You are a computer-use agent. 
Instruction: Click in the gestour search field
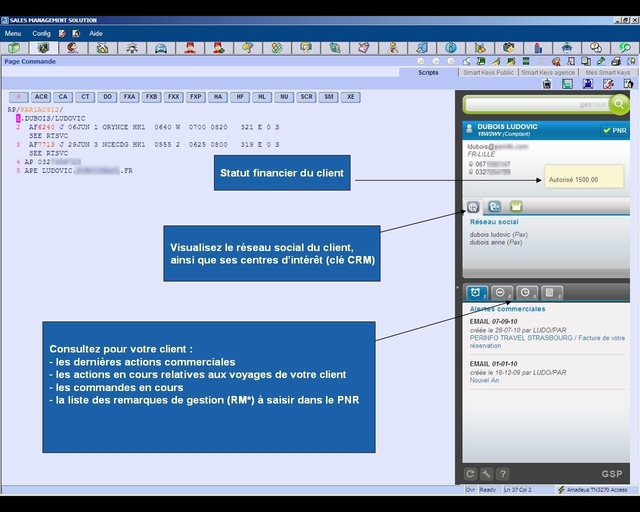point(536,105)
